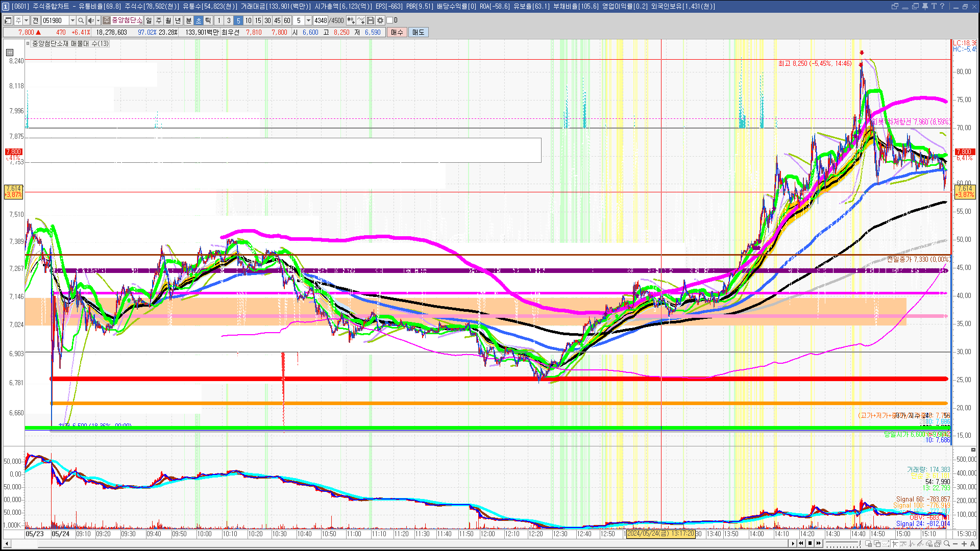Click the save chart floppy icon

tap(371, 20)
